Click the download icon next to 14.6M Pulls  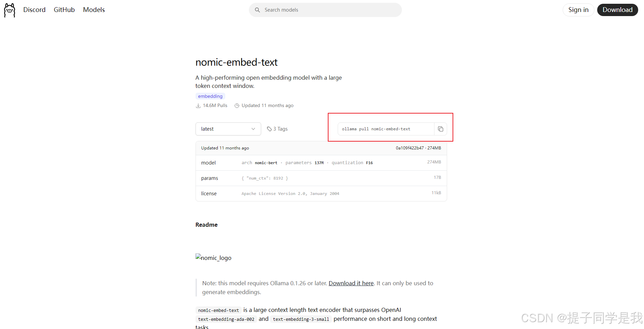[x=198, y=106]
